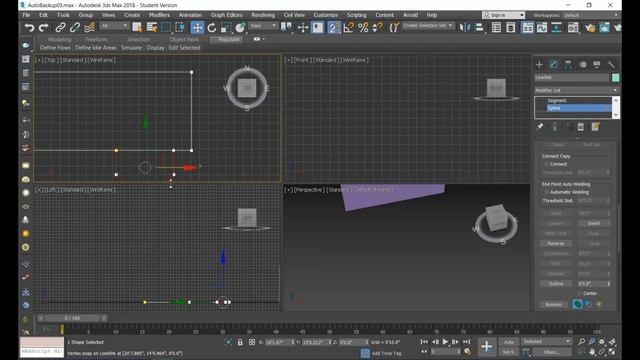640x360 pixels.
Task: Open the Modifiers menu
Action: click(159, 15)
